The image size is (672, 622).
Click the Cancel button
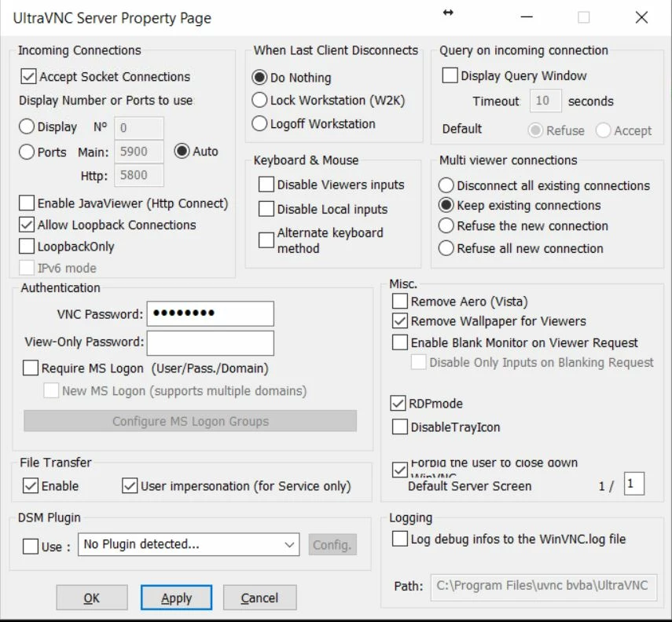(x=259, y=598)
